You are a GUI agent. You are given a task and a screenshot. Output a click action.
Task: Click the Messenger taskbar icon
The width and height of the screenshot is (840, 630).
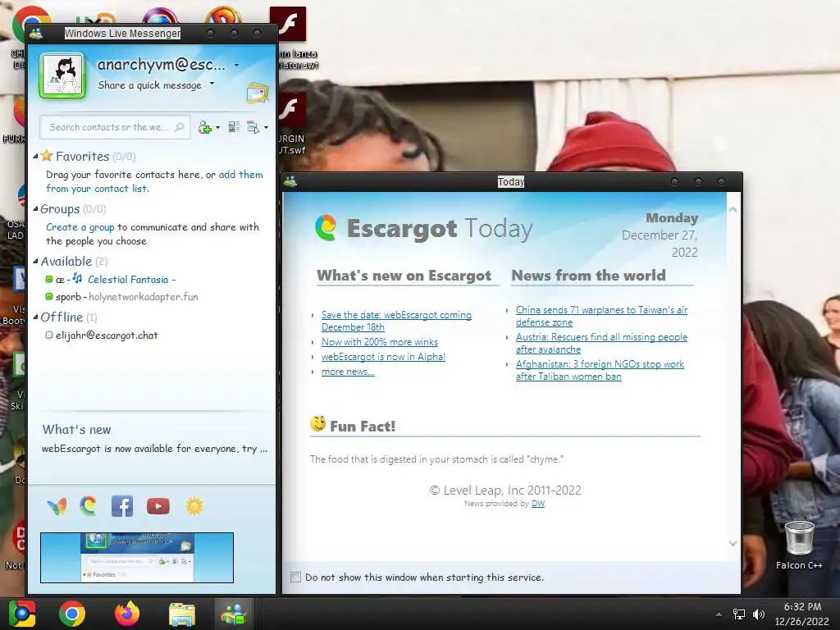point(234,614)
